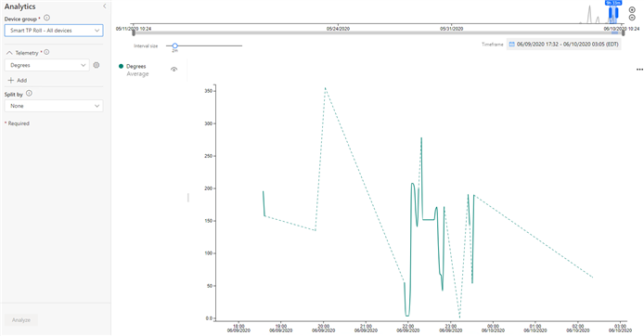
Task: Click the 05/24/2020 timeline date label
Action: click(338, 29)
